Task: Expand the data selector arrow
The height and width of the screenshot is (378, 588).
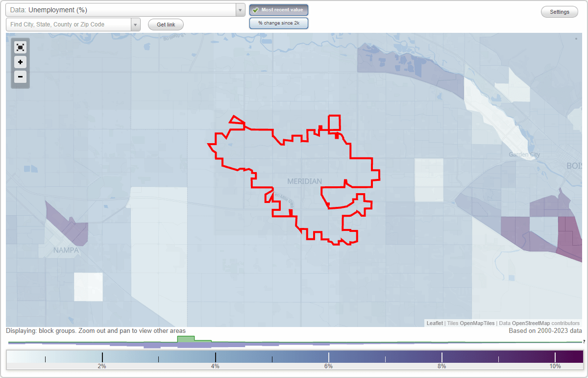Action: click(240, 10)
